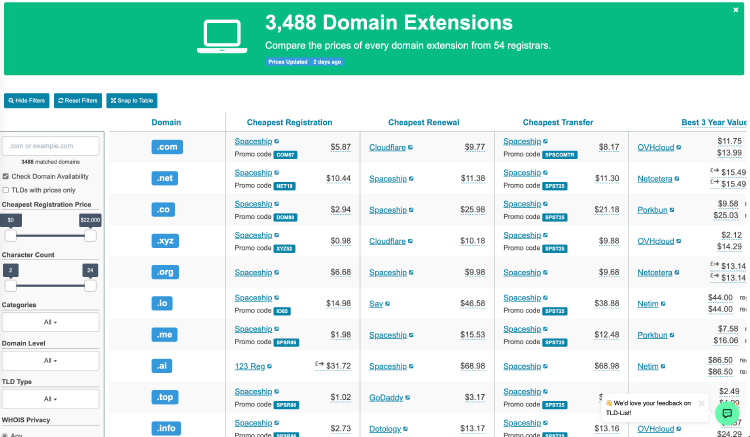Viewport: 750px width, 437px height.
Task: Open the 123 Reg registration link for .ai
Action: point(250,366)
